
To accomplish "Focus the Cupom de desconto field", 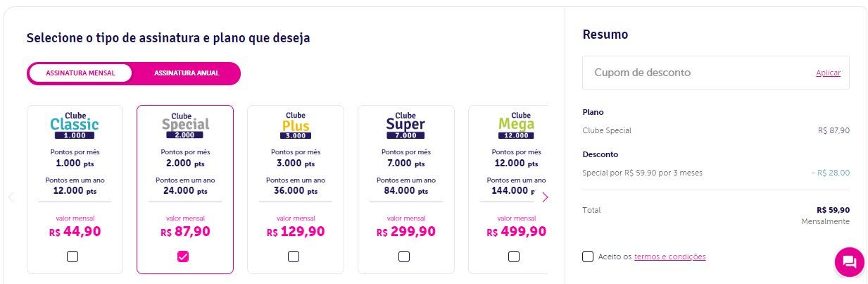I will tap(715, 73).
